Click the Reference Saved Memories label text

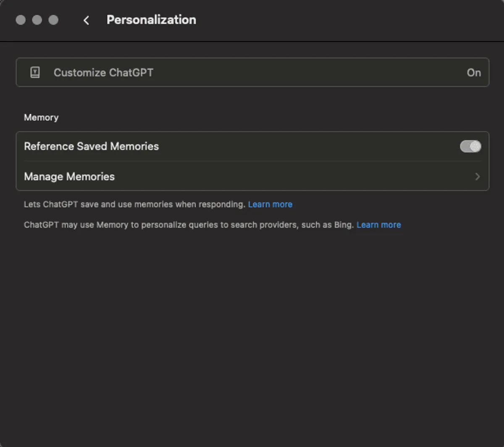click(91, 147)
